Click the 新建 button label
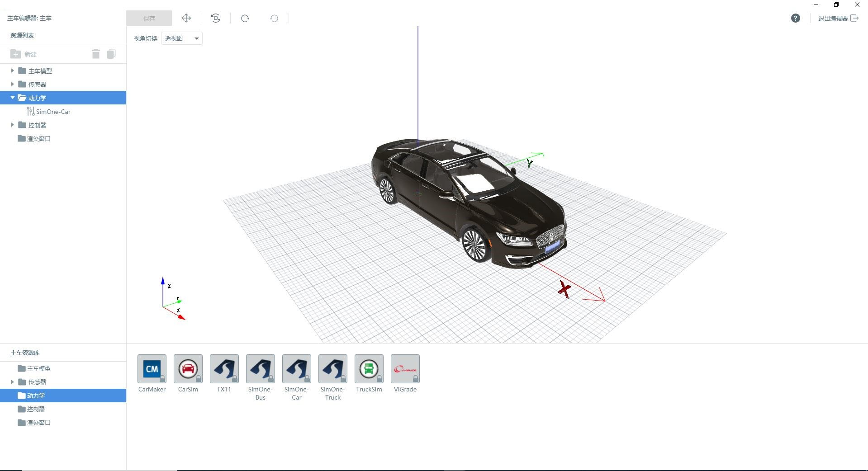 tap(30, 54)
